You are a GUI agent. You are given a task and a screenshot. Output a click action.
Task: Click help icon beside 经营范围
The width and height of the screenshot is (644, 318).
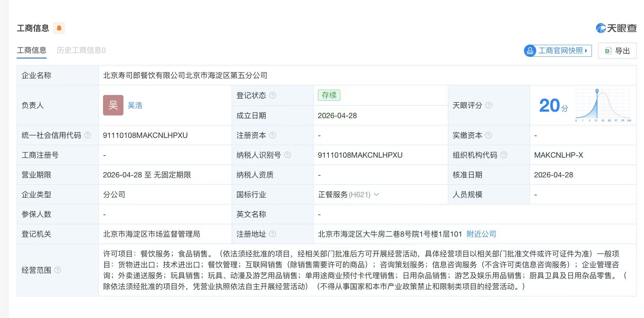pos(57,270)
